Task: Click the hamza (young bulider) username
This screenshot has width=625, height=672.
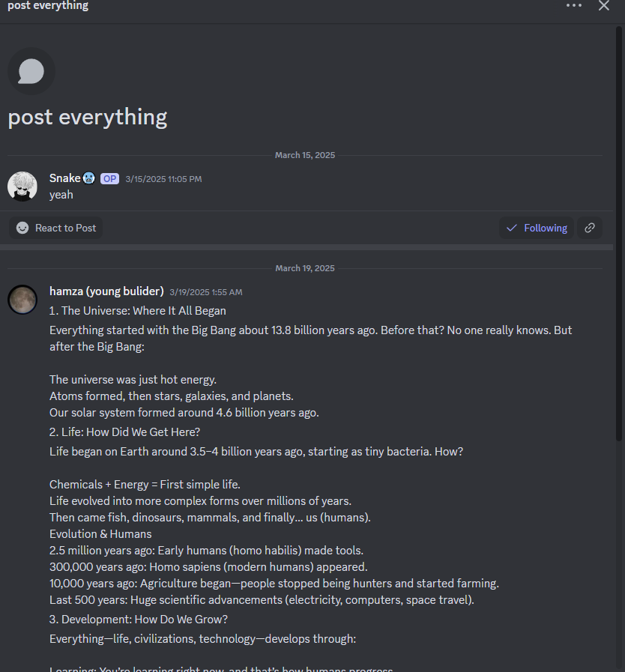Action: coord(106,291)
